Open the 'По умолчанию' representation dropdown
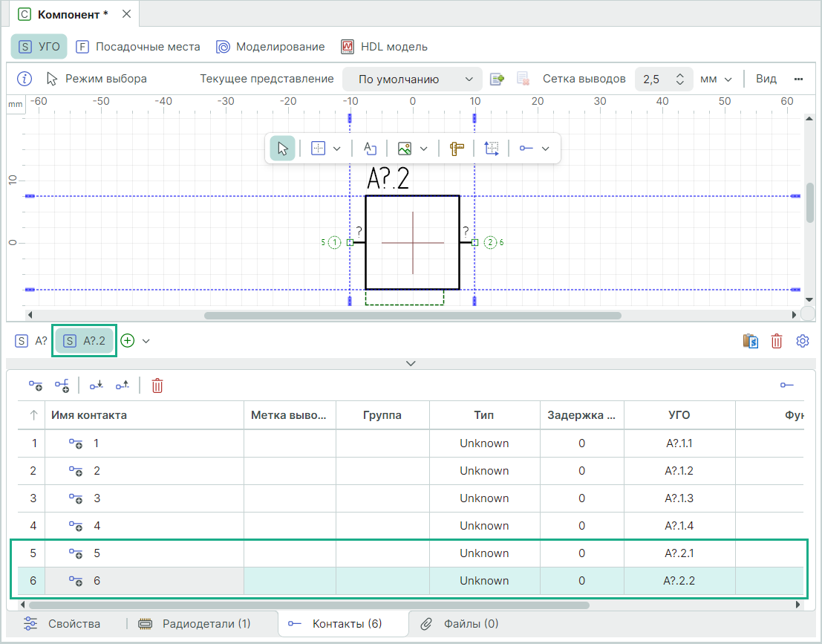 (412, 79)
